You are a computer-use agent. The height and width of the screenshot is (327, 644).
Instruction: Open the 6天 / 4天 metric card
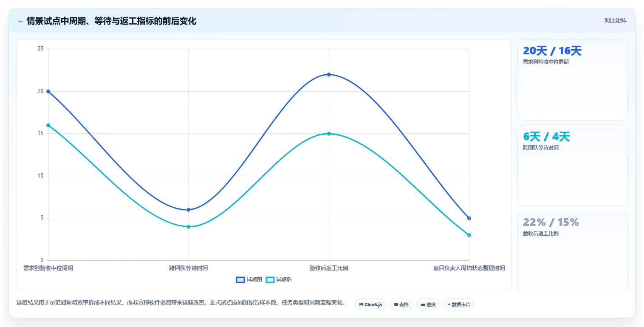coord(572,166)
